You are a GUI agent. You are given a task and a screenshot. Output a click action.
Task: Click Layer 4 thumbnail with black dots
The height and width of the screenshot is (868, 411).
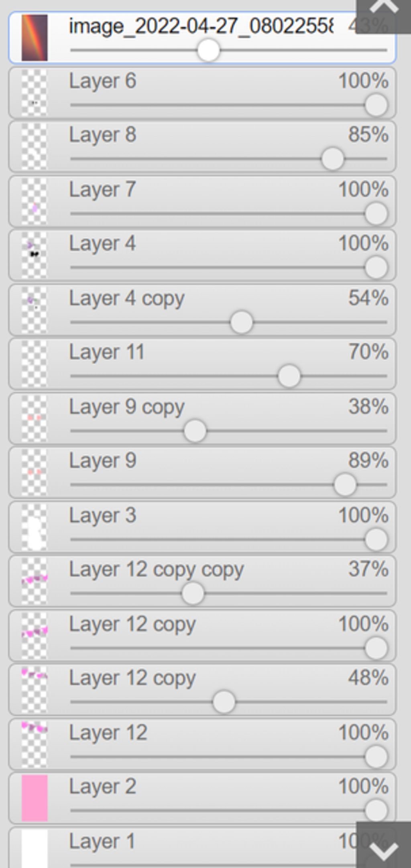[35, 256]
